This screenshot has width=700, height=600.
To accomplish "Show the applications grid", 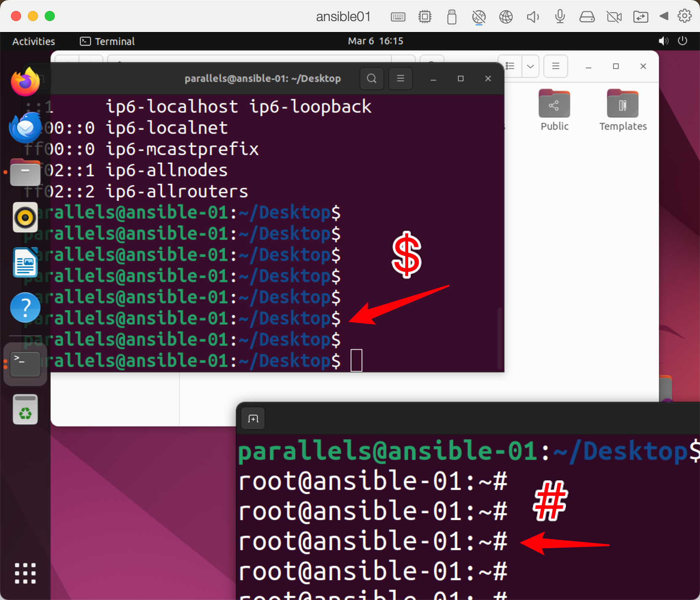I will (x=25, y=573).
